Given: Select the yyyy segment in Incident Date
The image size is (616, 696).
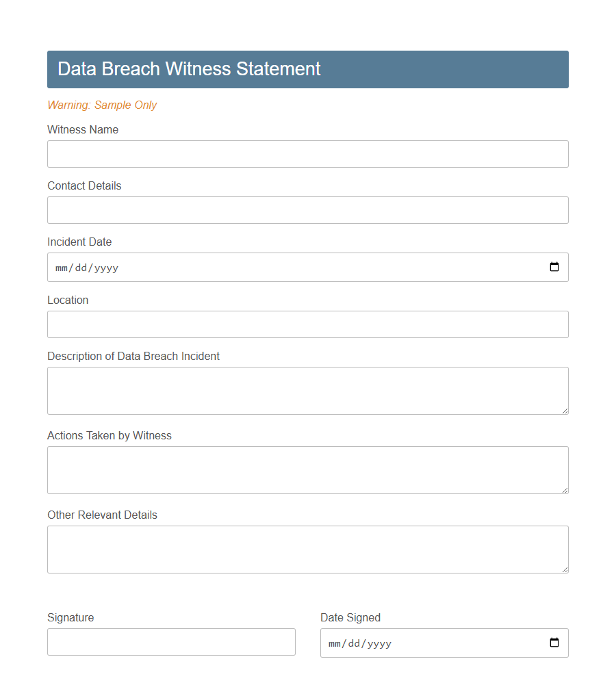Looking at the screenshot, I should [x=107, y=268].
